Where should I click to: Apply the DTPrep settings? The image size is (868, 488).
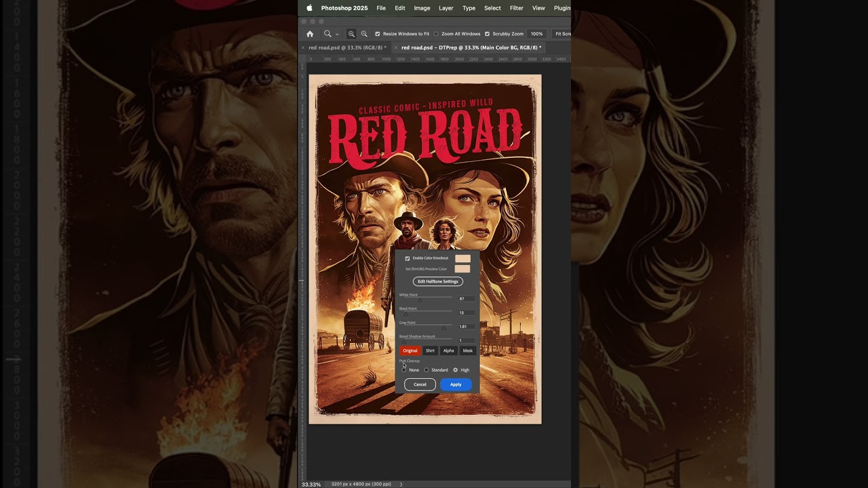[456, 384]
